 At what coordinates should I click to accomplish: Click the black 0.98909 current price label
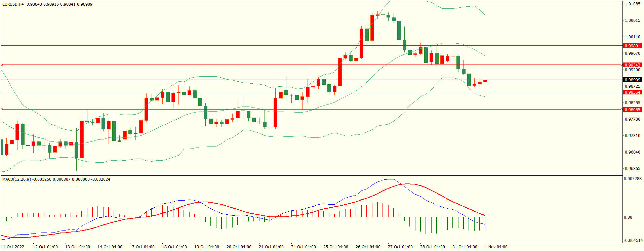(632, 80)
